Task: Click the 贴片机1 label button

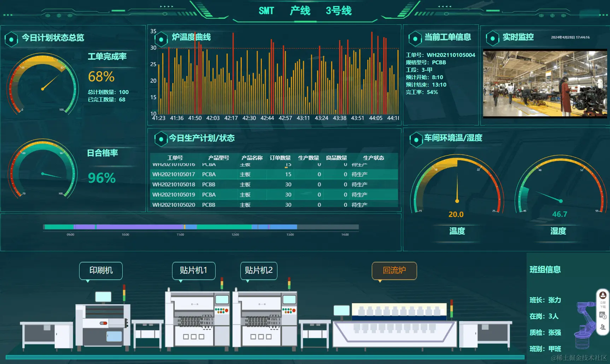Action: click(194, 271)
